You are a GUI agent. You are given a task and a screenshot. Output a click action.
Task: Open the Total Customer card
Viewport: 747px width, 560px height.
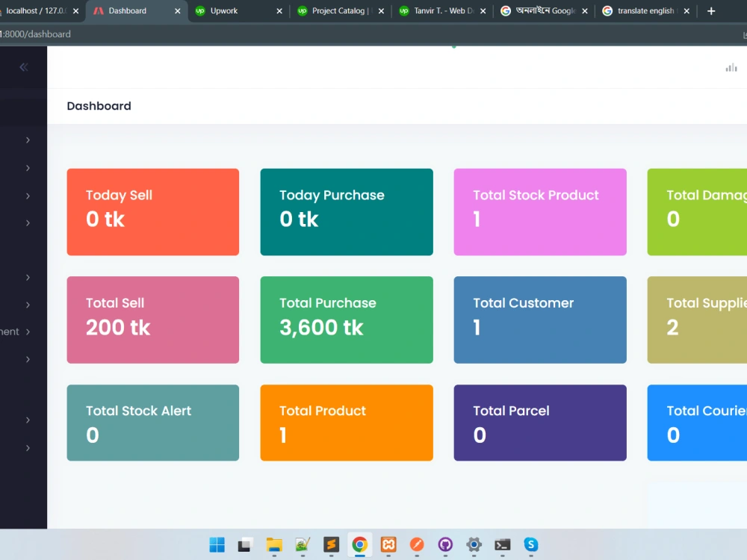pos(540,320)
